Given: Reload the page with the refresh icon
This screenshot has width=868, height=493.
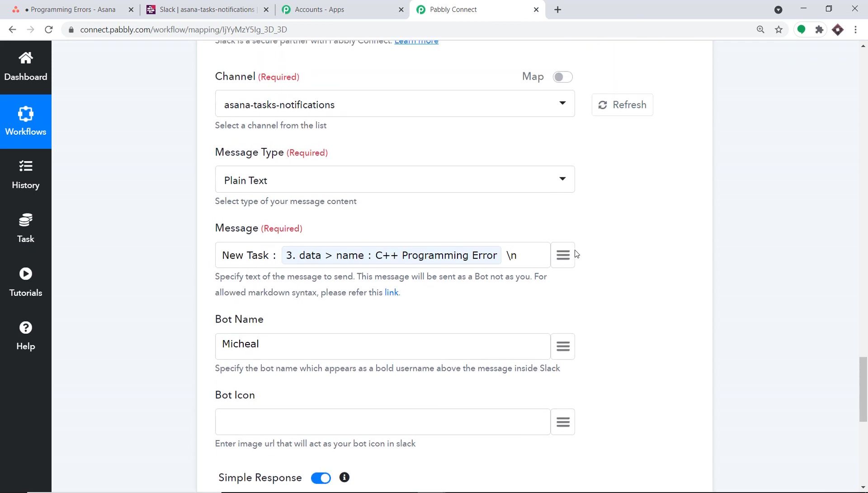Looking at the screenshot, I should pyautogui.click(x=49, y=30).
